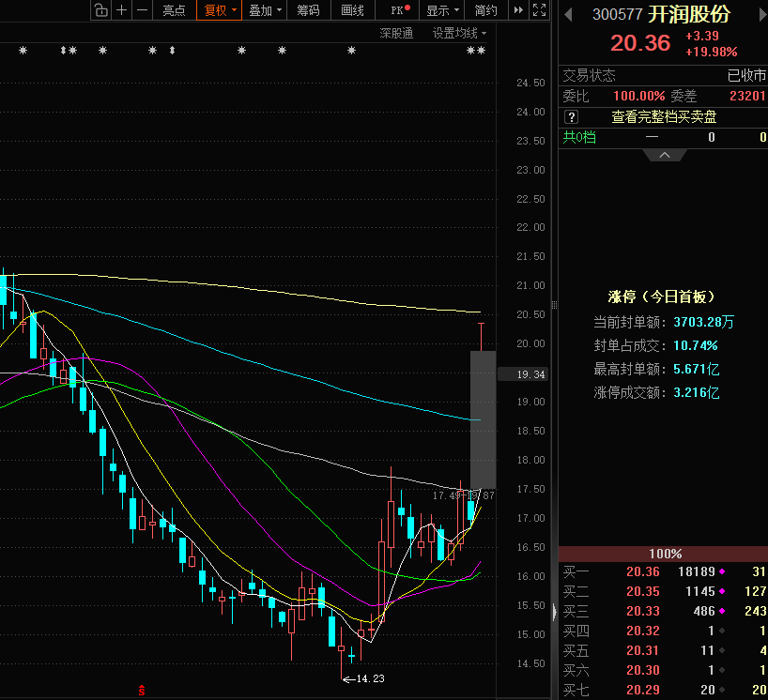This screenshot has height=700, width=768.
Task: Go to next stock with right arrow
Action: (763, 15)
